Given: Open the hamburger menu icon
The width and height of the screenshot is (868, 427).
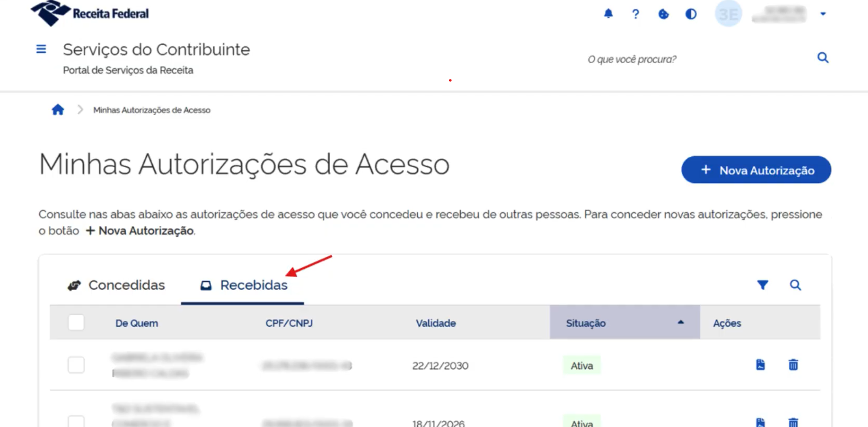Looking at the screenshot, I should [x=41, y=49].
